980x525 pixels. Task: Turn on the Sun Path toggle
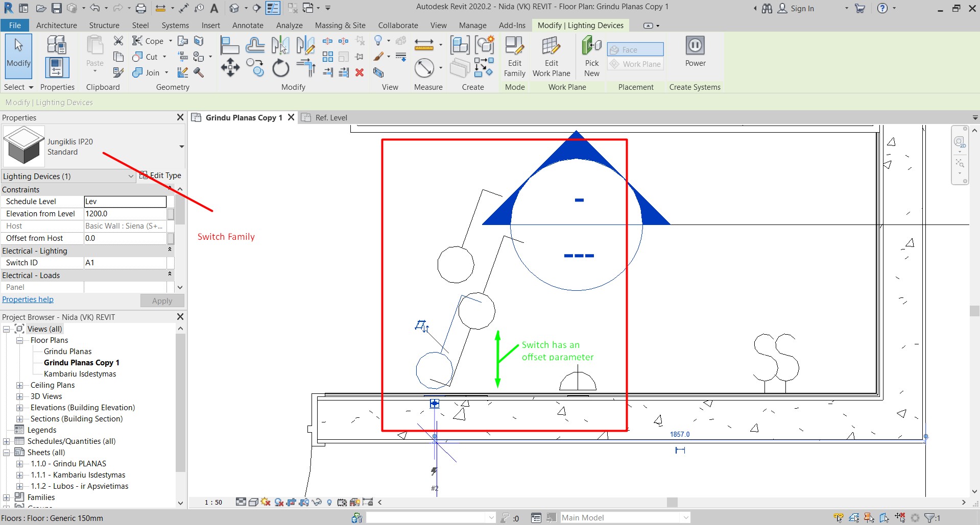(x=265, y=502)
